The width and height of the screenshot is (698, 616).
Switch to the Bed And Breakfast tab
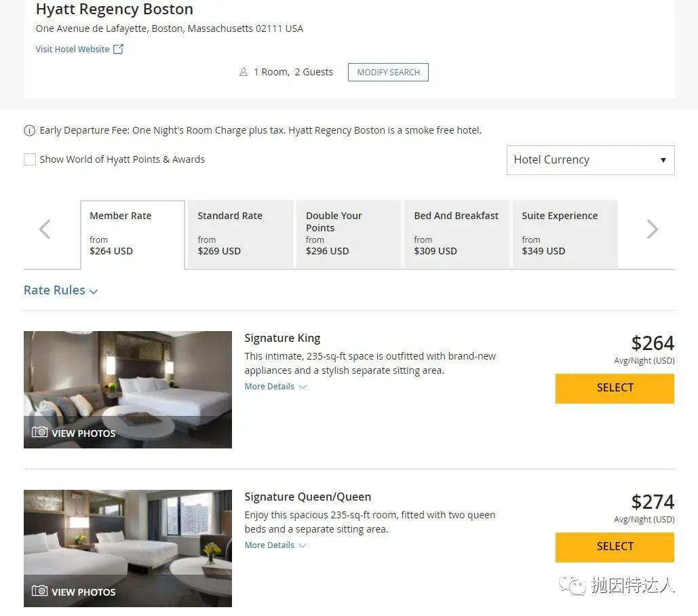(457, 234)
